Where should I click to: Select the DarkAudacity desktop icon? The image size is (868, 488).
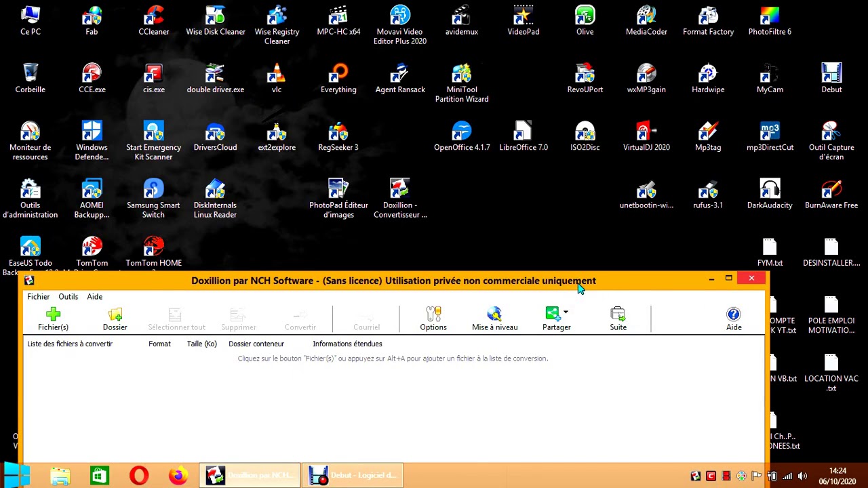pyautogui.click(x=770, y=194)
